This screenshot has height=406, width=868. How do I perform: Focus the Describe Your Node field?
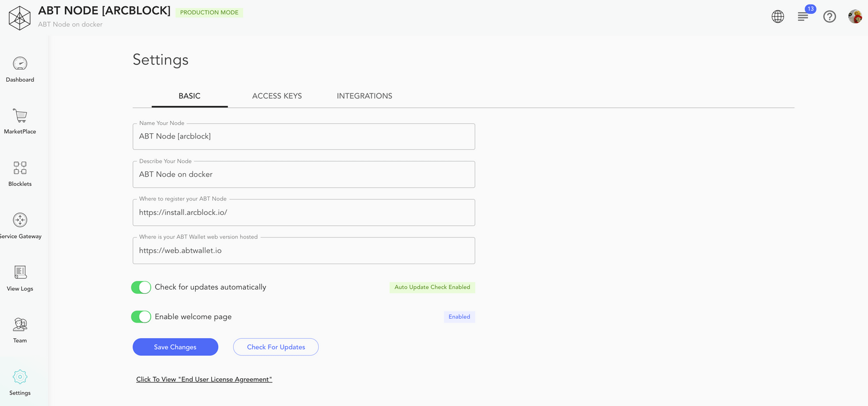[x=304, y=174]
